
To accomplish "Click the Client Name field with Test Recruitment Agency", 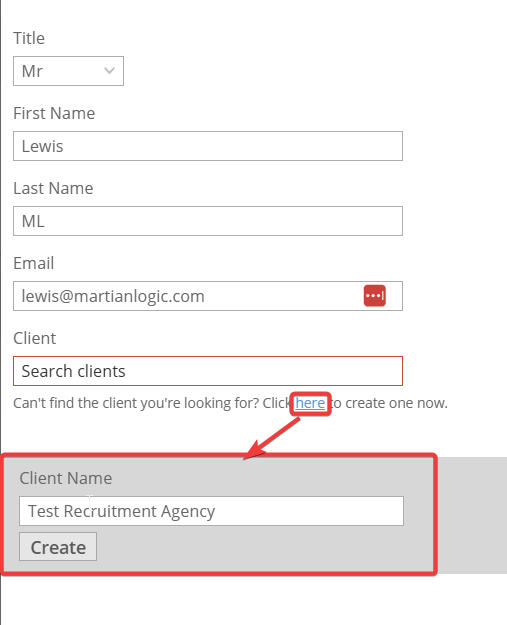I will (x=211, y=511).
